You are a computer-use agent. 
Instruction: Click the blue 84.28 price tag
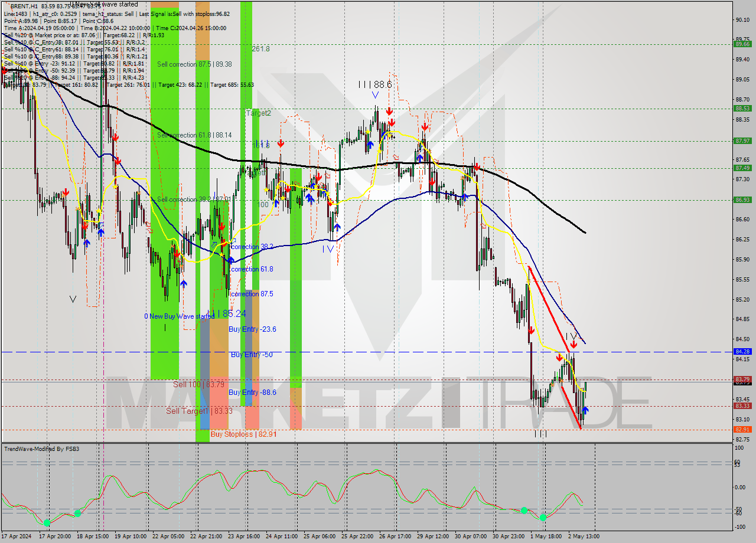point(742,351)
